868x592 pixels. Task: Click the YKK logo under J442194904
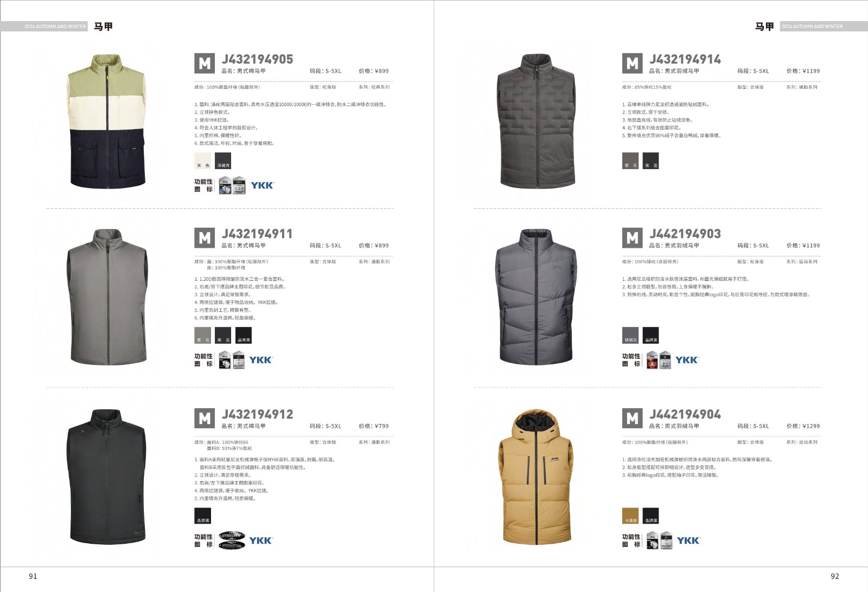coord(688,540)
